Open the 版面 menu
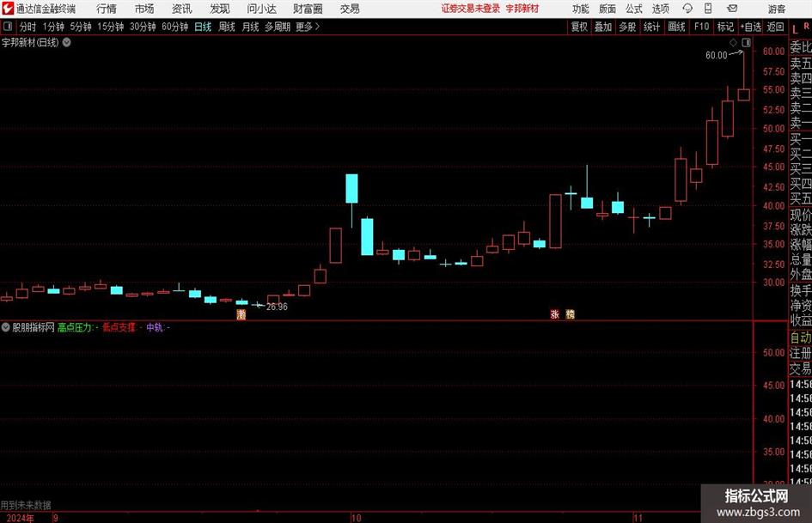This screenshot has width=812, height=523. 607,9
